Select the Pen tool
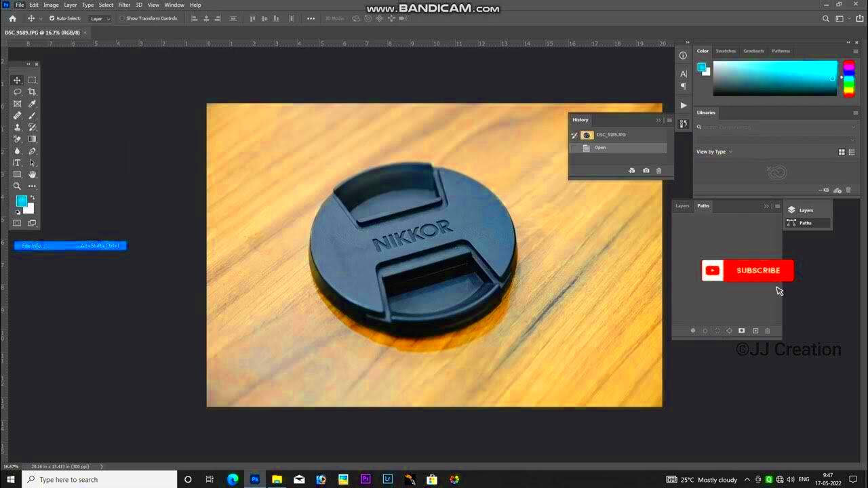Screen dimensions: 868x488 click(32, 151)
